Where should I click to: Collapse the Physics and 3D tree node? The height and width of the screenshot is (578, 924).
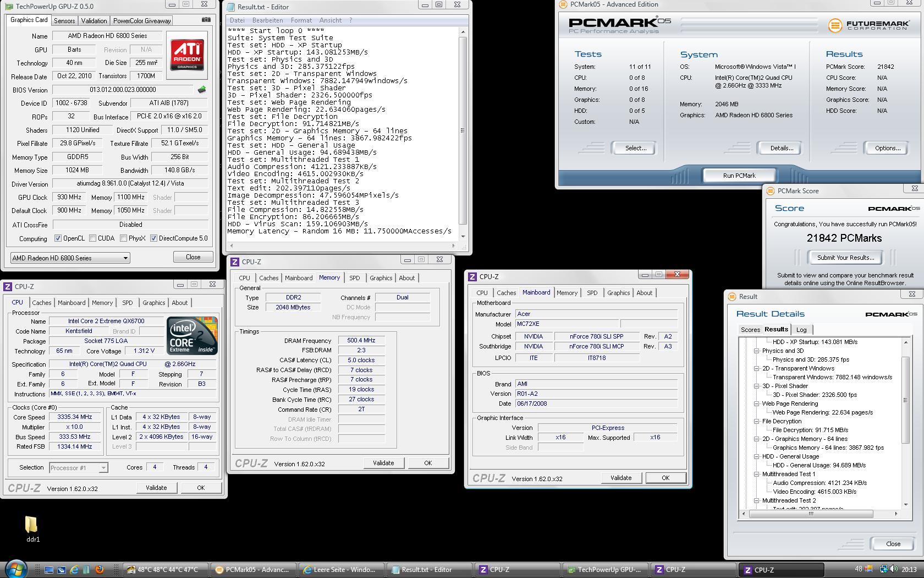point(756,351)
